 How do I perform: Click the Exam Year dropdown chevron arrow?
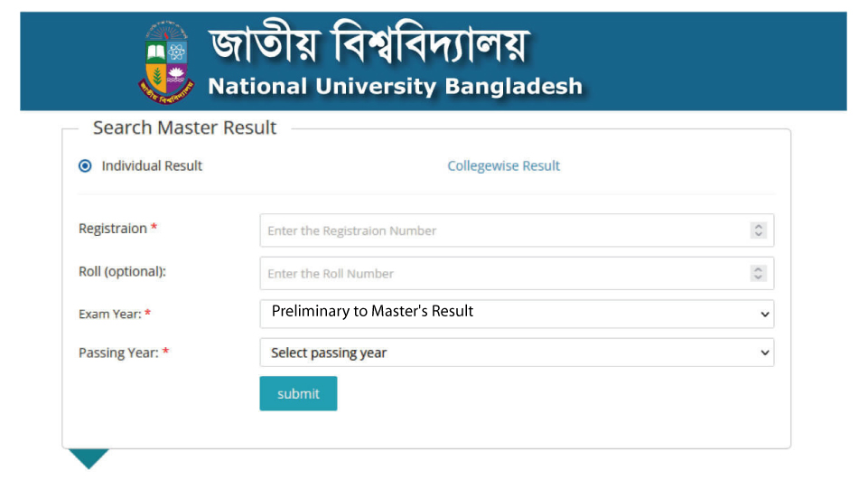[x=765, y=315]
